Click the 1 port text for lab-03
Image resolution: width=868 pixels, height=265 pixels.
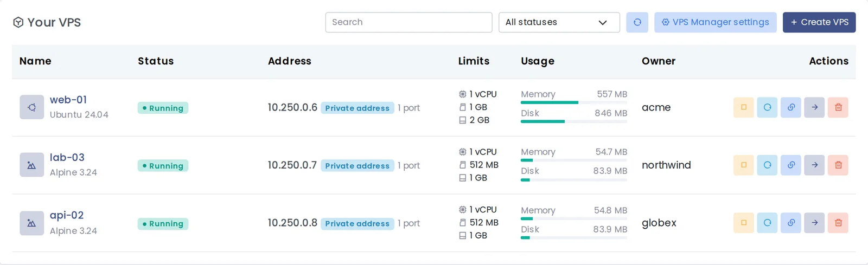[x=409, y=165]
